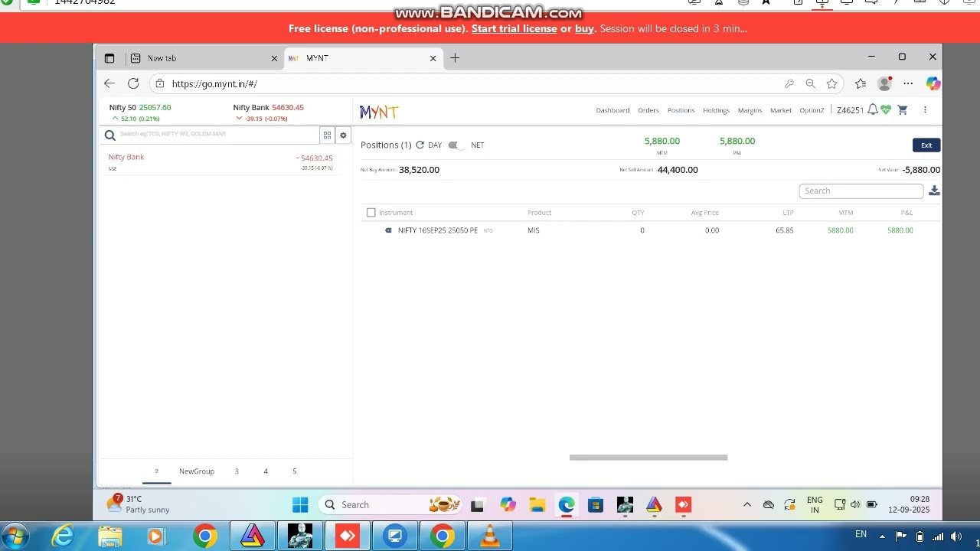Click browser address bar URL
This screenshot has height=551, width=980.
coord(214,84)
